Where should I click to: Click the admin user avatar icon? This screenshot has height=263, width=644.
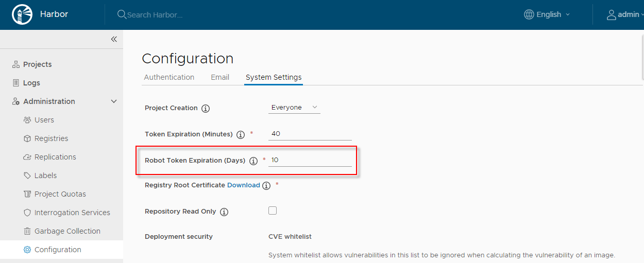click(x=612, y=14)
